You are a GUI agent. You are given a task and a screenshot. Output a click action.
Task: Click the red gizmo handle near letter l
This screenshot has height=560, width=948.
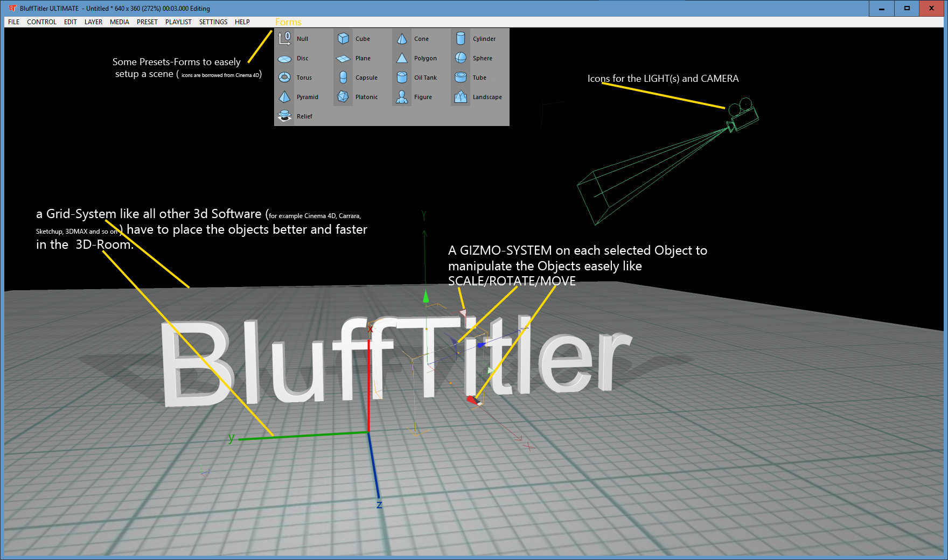[472, 400]
